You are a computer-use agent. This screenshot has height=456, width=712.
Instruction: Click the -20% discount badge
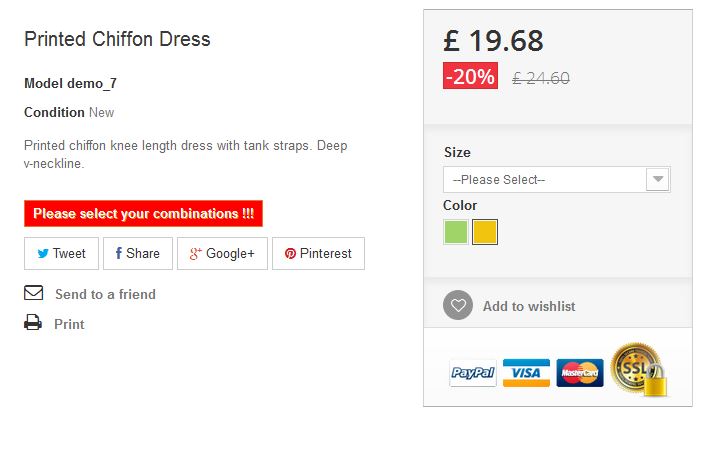(x=470, y=77)
